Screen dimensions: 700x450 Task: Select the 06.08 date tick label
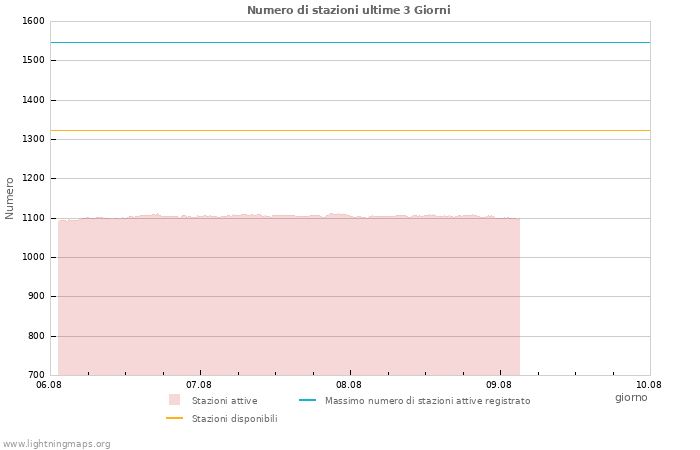coord(49,384)
